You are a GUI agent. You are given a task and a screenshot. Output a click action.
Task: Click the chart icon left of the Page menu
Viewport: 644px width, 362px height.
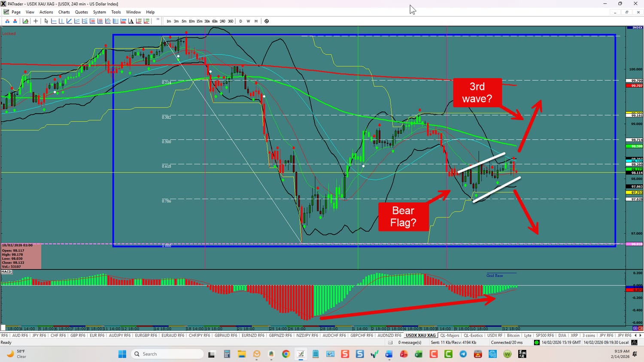click(x=6, y=12)
